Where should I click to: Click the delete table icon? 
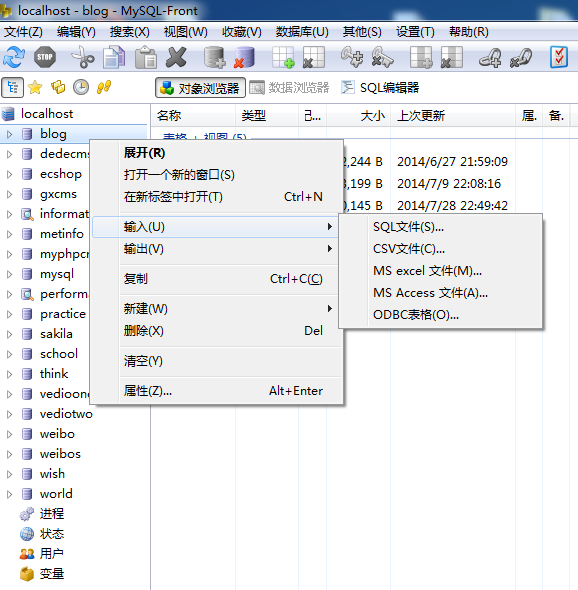[313, 57]
